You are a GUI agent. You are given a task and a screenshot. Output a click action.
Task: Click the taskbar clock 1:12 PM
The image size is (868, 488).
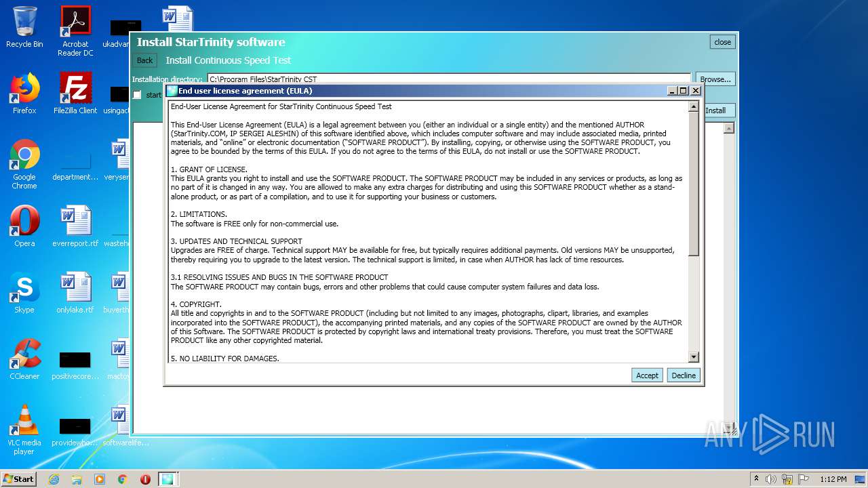pos(833,479)
